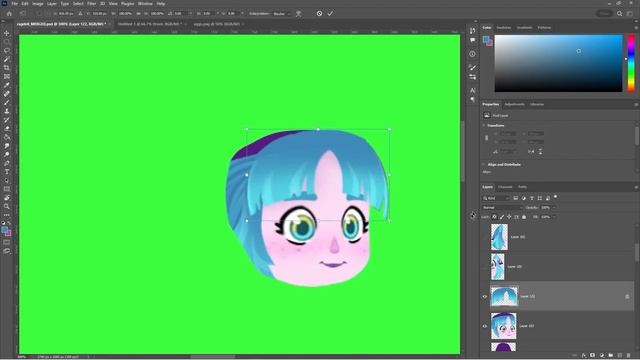Open the Layers panel flyout menu

pos(636,187)
